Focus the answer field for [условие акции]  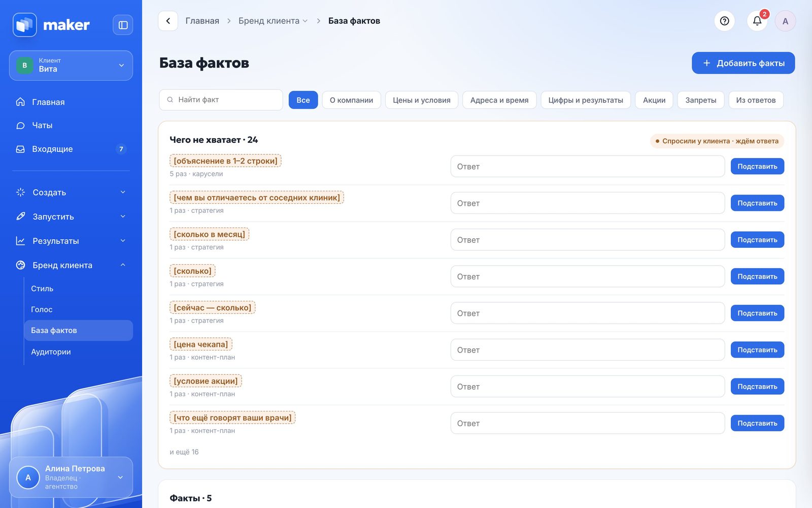click(x=588, y=387)
